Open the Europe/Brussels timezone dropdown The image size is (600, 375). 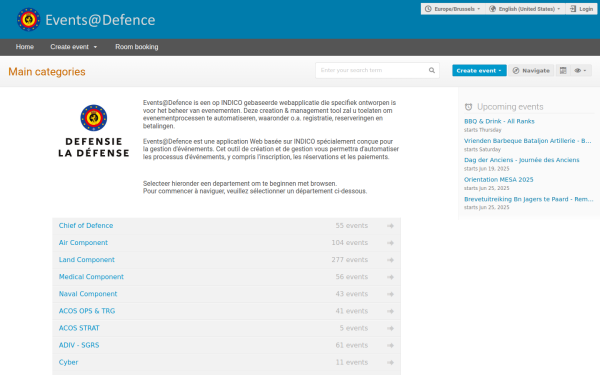pyautogui.click(x=453, y=9)
